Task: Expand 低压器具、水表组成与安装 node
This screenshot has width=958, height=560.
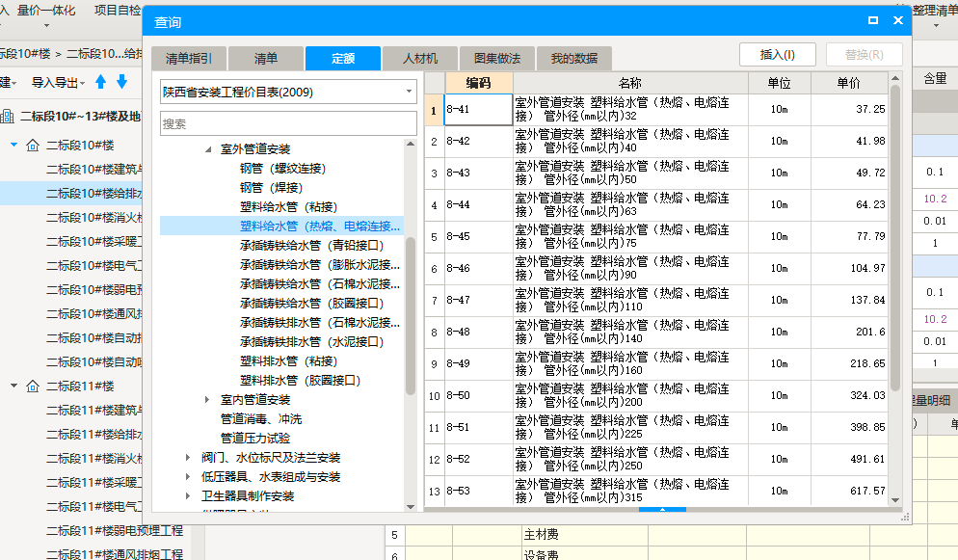Action: point(188,476)
